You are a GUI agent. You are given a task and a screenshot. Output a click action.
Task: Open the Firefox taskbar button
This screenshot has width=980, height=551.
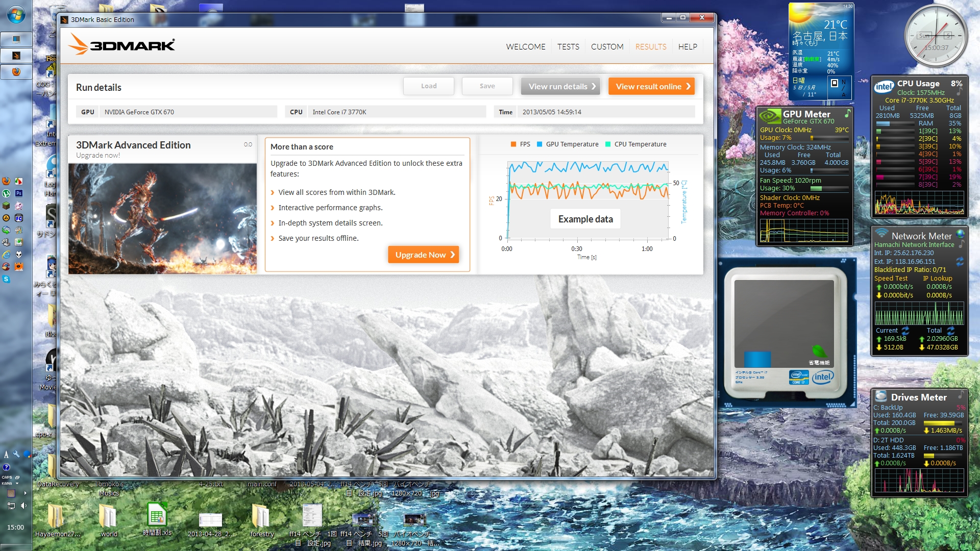pos(16,72)
